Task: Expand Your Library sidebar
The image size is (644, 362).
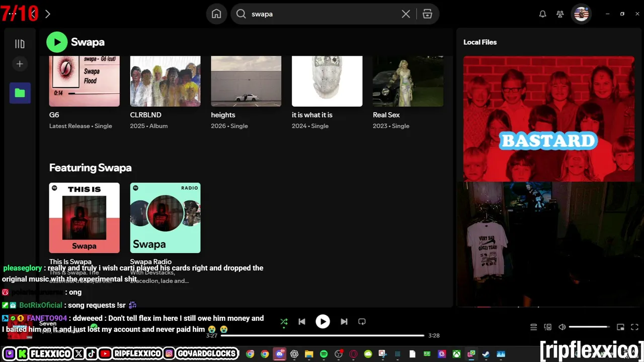Action: pyautogui.click(x=20, y=44)
